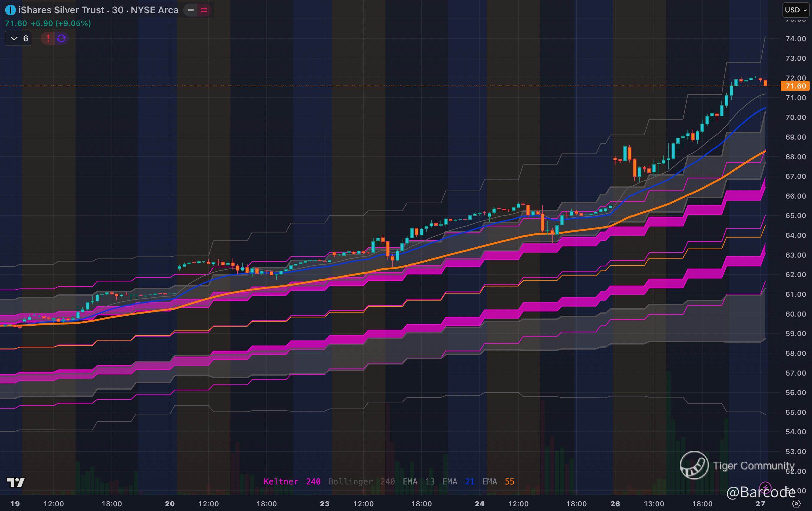Click the red exclamation warning icon
Image resolution: width=812 pixels, height=511 pixels.
point(48,38)
